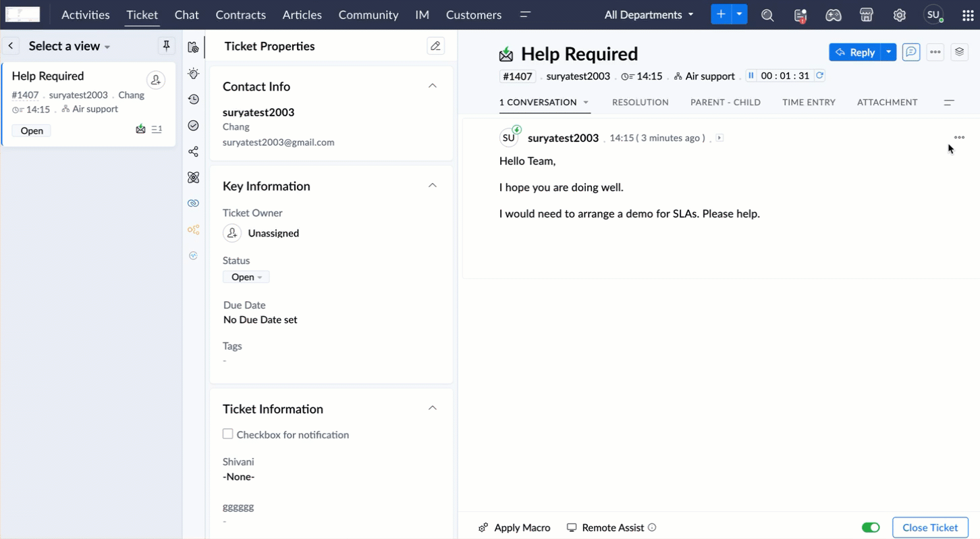The width and height of the screenshot is (980, 539).
Task: Show more modules in the top navigation
Action: [525, 15]
